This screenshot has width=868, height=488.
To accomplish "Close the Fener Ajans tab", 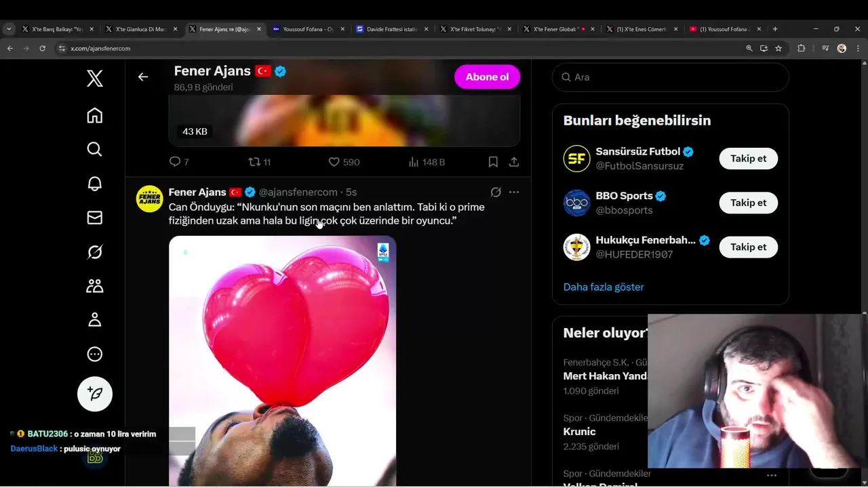I will coord(259,29).
